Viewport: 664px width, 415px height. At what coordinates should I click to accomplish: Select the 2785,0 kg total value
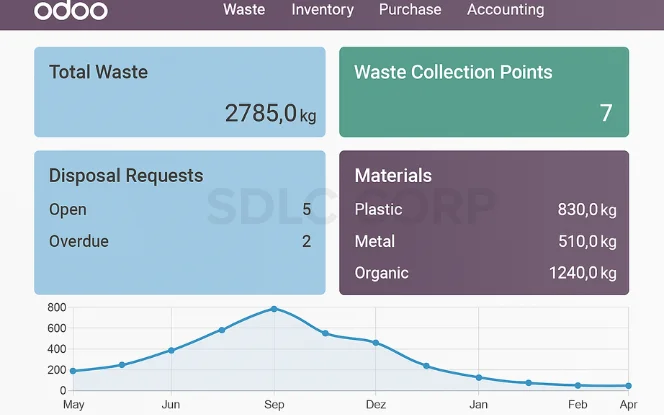point(270,113)
